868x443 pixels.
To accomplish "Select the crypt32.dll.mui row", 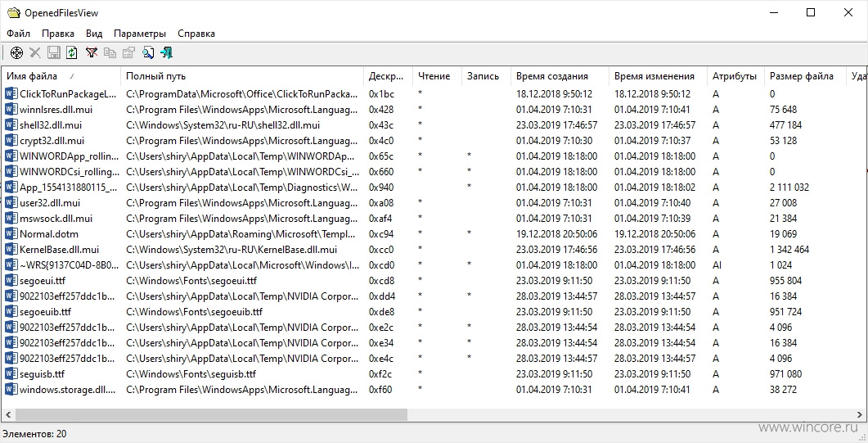I will (x=434, y=140).
